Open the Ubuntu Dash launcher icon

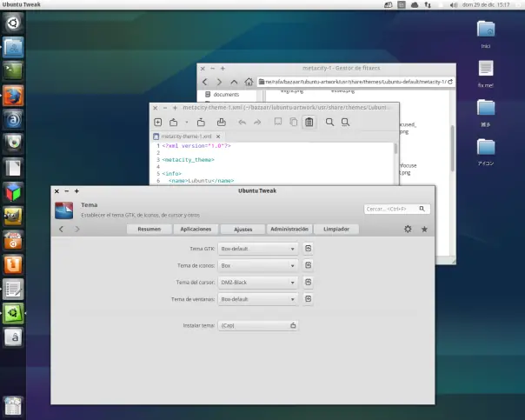pos(13,23)
